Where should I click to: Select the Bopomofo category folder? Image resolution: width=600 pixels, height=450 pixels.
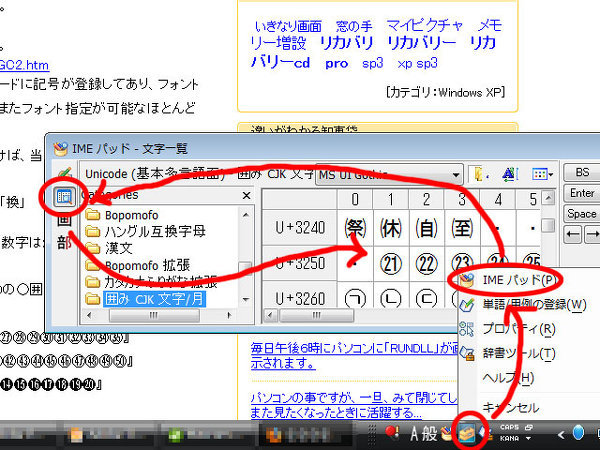(122, 215)
